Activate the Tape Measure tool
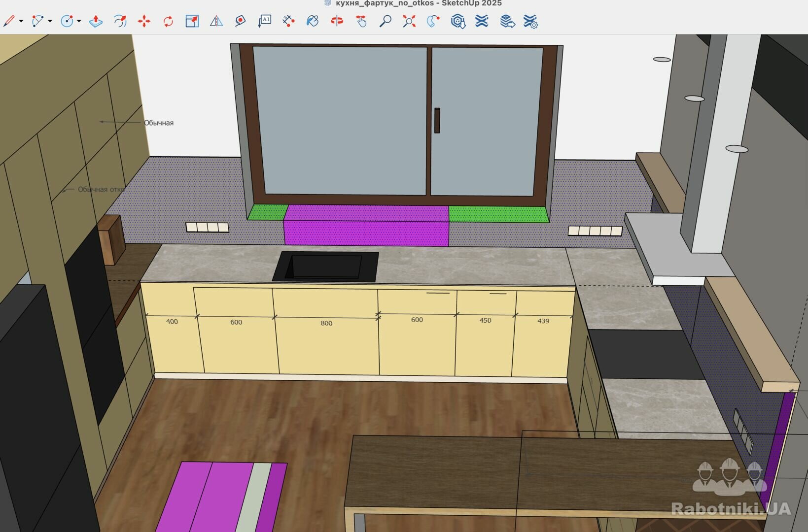The height and width of the screenshot is (532, 808). click(240, 21)
